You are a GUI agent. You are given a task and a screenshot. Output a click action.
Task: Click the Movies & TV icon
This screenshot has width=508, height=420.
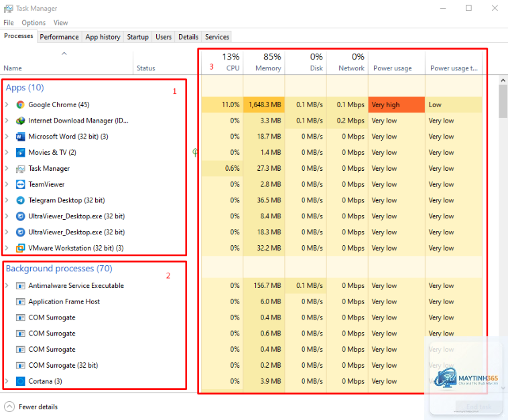click(x=20, y=153)
